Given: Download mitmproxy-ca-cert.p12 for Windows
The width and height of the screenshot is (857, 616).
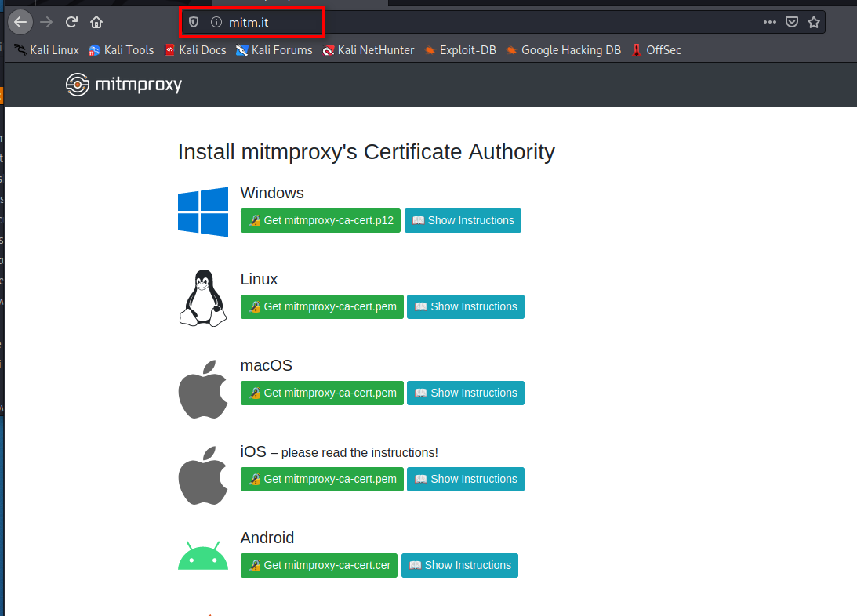Looking at the screenshot, I should coord(321,220).
